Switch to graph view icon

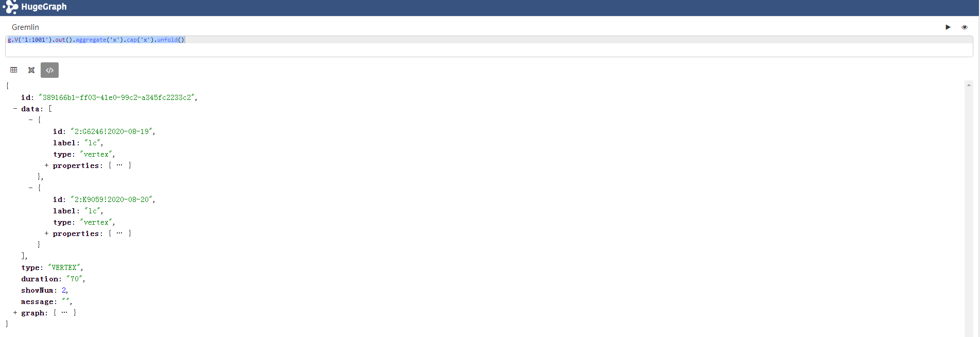coord(31,70)
